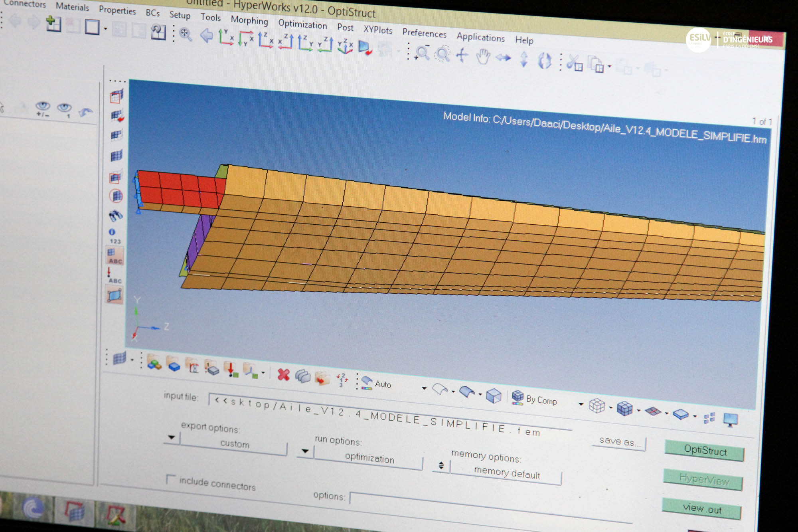Open the run options dropdown arrow
The width and height of the screenshot is (798, 532).
tap(305, 451)
